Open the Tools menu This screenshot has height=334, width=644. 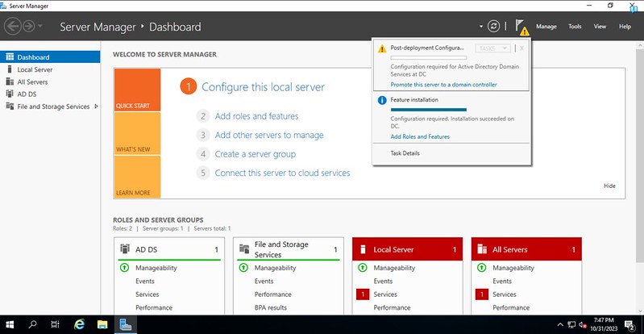(x=575, y=27)
